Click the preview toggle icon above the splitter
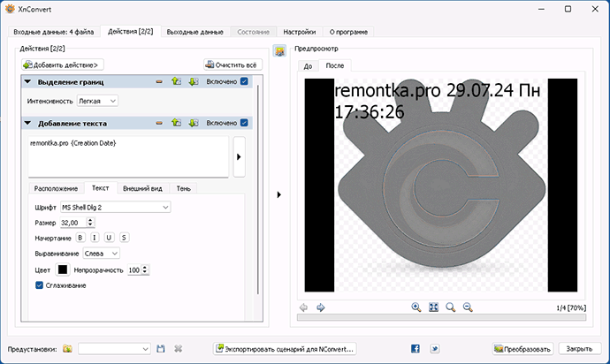 coord(279,50)
